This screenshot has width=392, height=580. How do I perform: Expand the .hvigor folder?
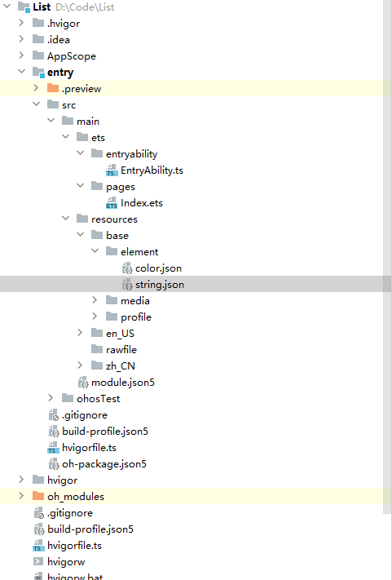(21, 23)
